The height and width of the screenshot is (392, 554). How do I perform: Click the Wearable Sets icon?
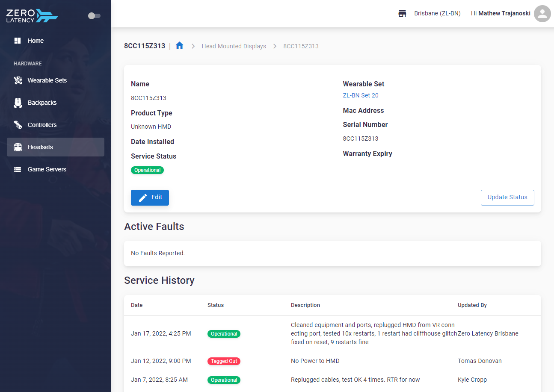(18, 80)
